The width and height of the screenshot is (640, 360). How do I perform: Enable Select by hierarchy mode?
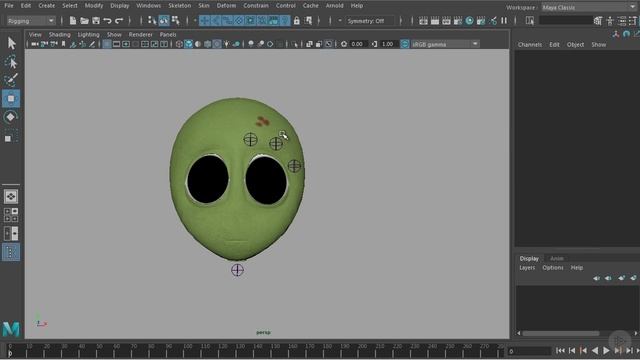click(152, 20)
